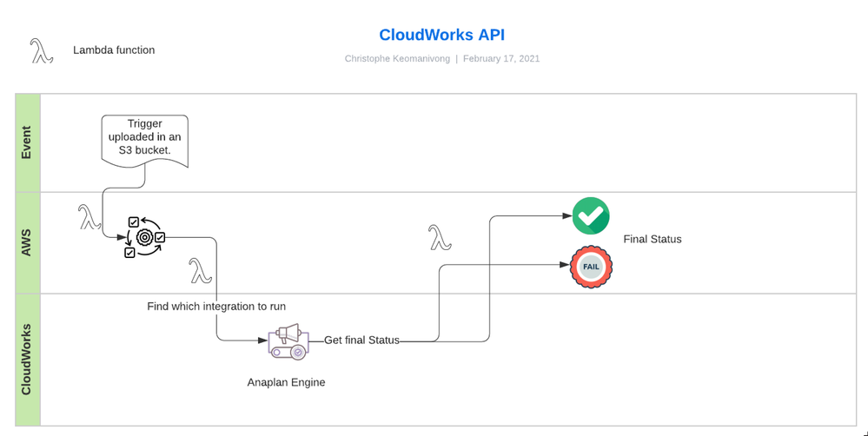
Task: Click the lambda symbol near status arrows
Action: click(x=441, y=237)
